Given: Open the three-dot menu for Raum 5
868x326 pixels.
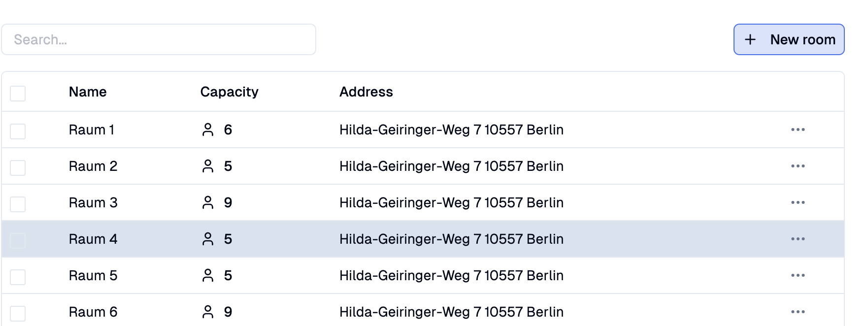Looking at the screenshot, I should (798, 275).
